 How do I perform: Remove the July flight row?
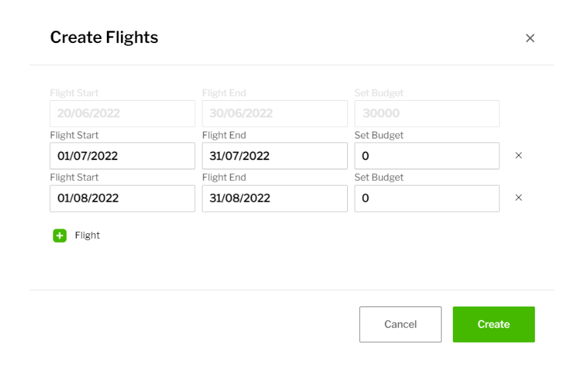click(519, 155)
